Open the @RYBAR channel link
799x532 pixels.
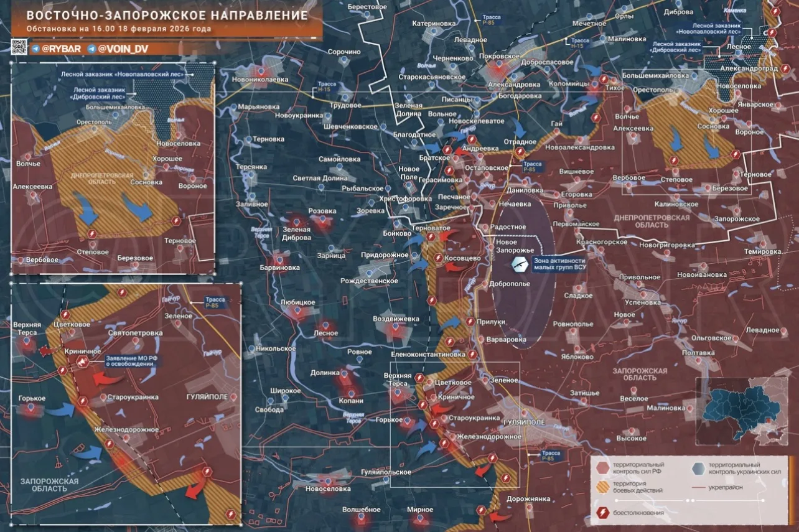(62, 49)
